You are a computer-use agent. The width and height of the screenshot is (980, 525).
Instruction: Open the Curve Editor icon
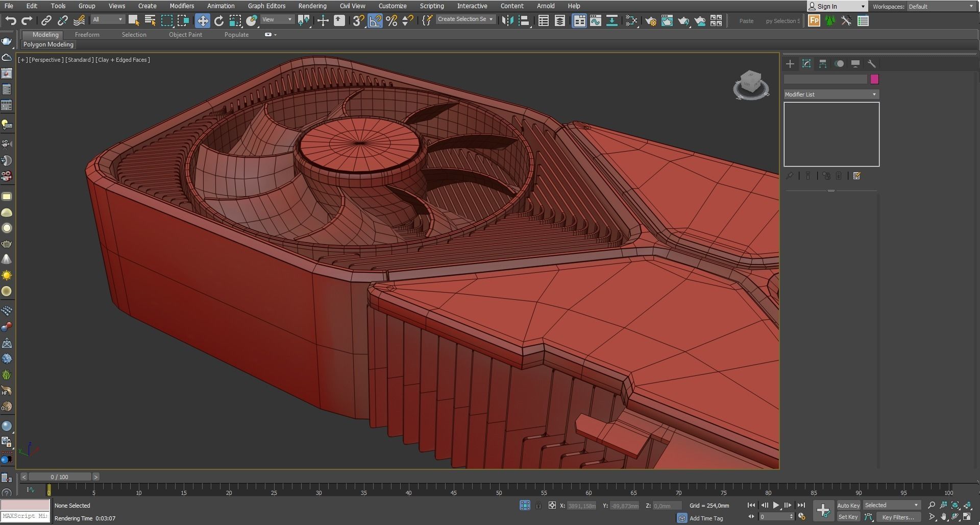[x=596, y=20]
